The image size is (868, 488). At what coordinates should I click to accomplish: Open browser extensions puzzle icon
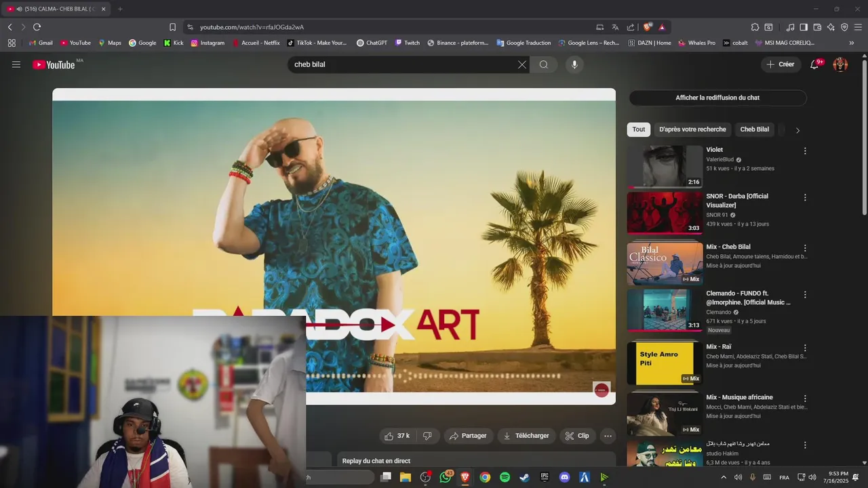tap(755, 27)
